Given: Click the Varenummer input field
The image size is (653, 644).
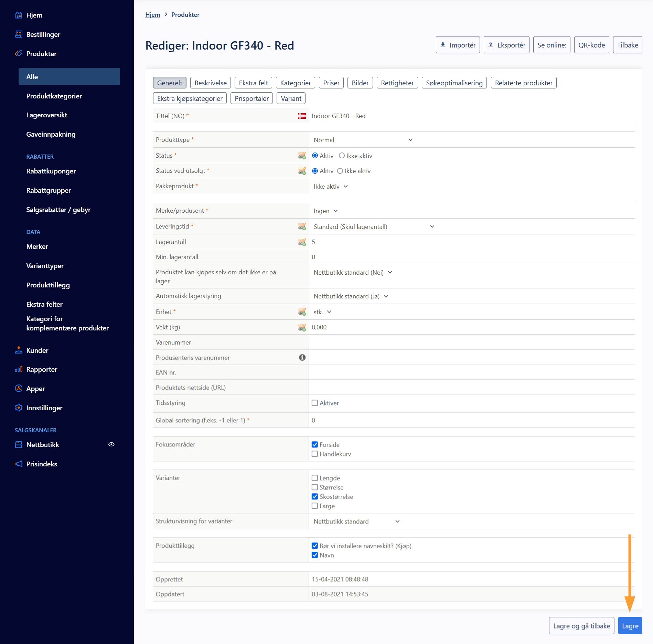Looking at the screenshot, I should (x=471, y=342).
